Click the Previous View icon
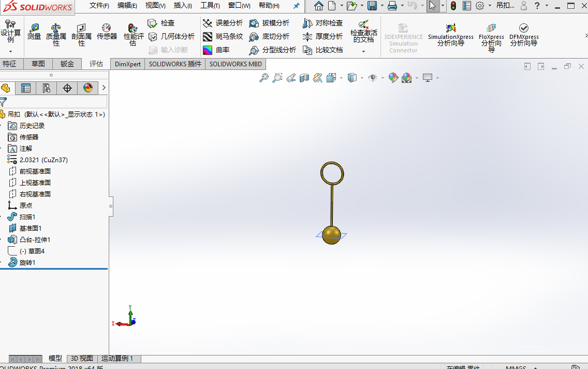 [291, 78]
